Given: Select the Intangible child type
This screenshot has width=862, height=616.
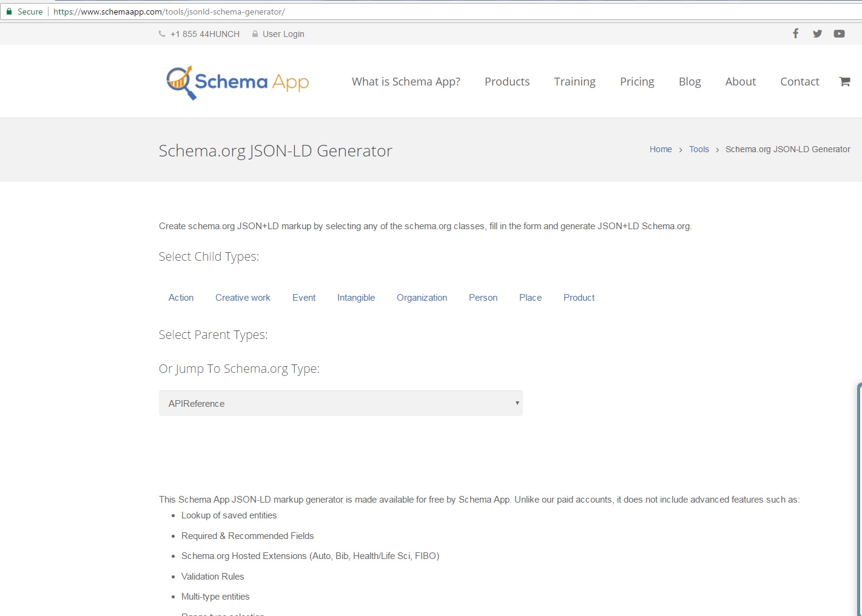Looking at the screenshot, I should click(x=356, y=297).
